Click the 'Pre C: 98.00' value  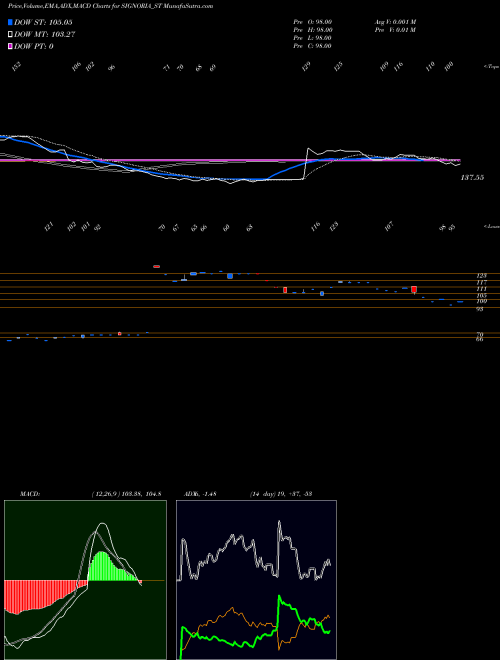coord(313,46)
